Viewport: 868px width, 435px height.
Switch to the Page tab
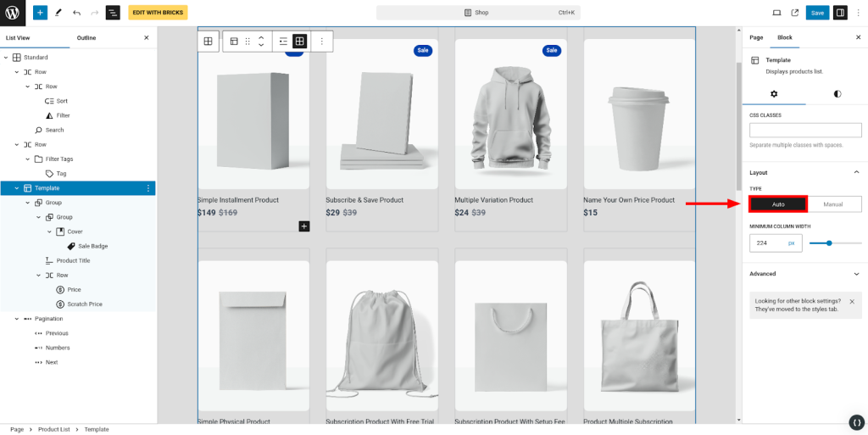pyautogui.click(x=756, y=38)
